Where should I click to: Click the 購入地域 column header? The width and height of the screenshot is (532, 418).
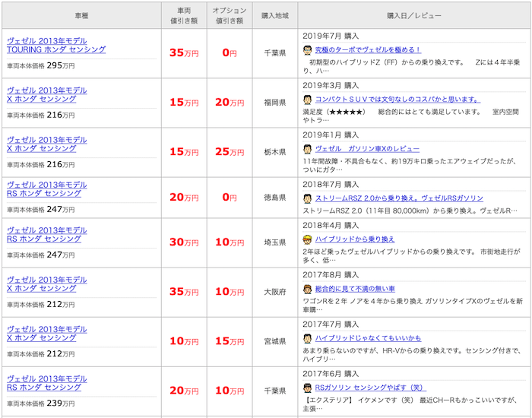point(275,16)
